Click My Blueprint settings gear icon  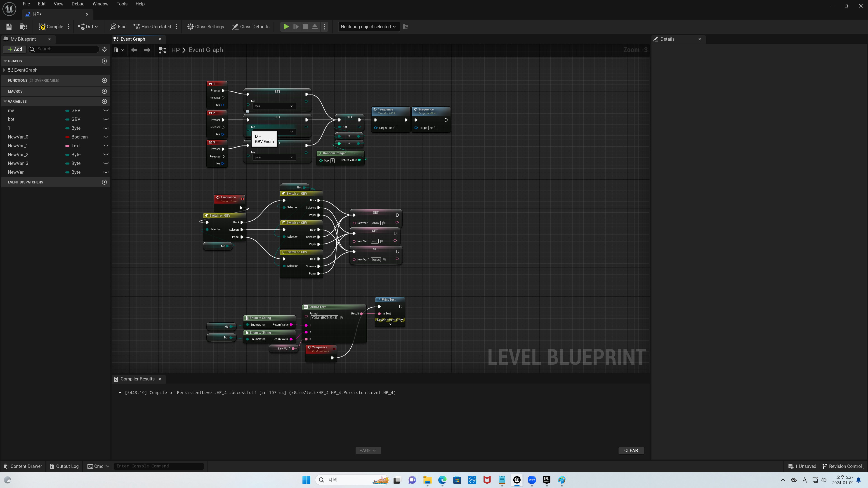tap(104, 49)
